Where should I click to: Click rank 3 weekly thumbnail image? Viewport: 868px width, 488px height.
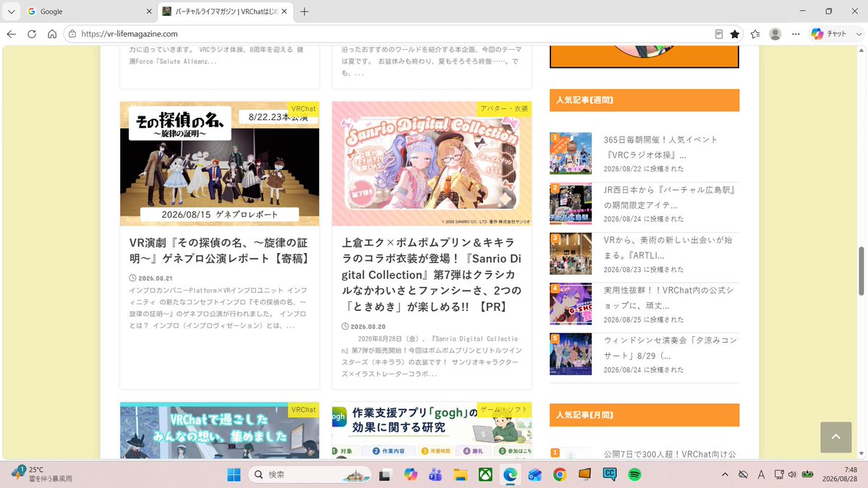pos(571,254)
